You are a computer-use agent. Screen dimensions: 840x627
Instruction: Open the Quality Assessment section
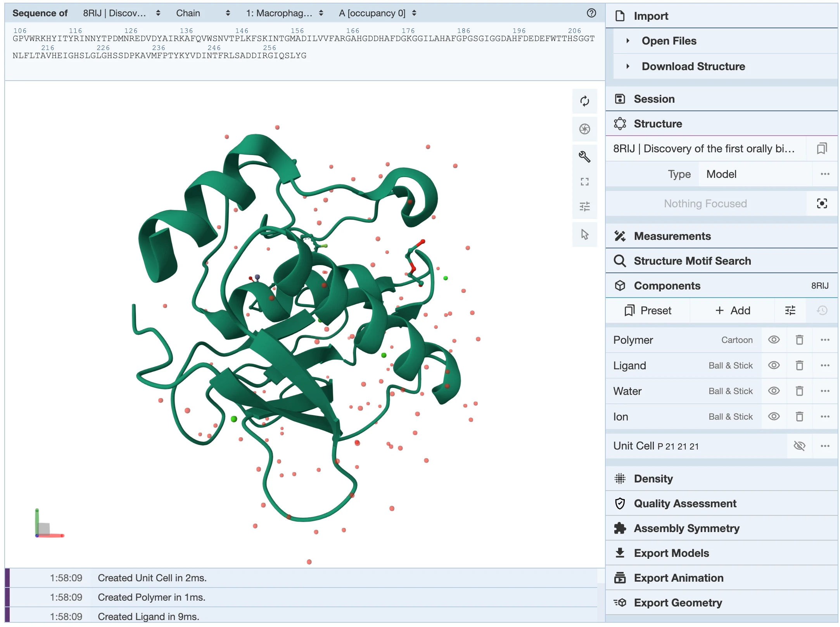(721, 503)
